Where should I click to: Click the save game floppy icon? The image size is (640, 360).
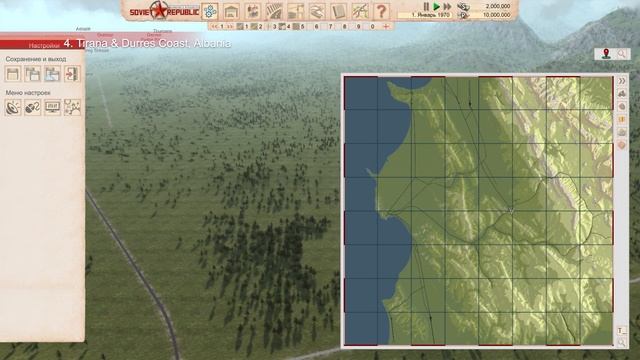click(13, 74)
